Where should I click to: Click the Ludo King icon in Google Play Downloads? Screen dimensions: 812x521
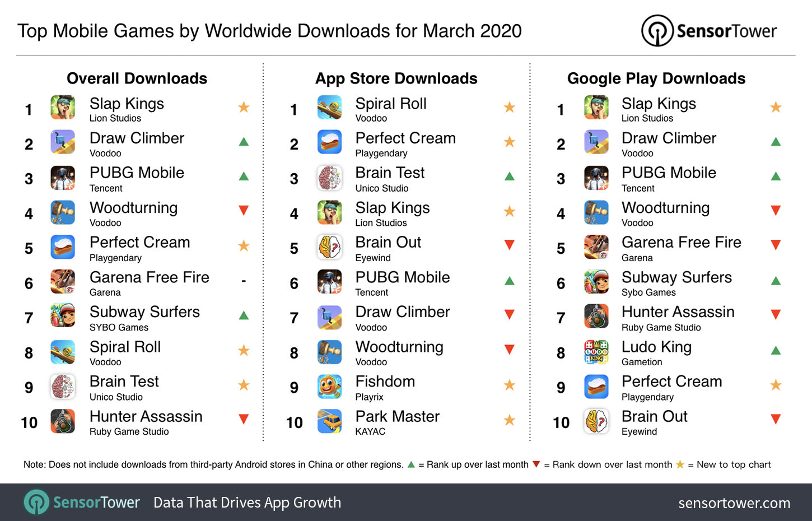coord(596,352)
